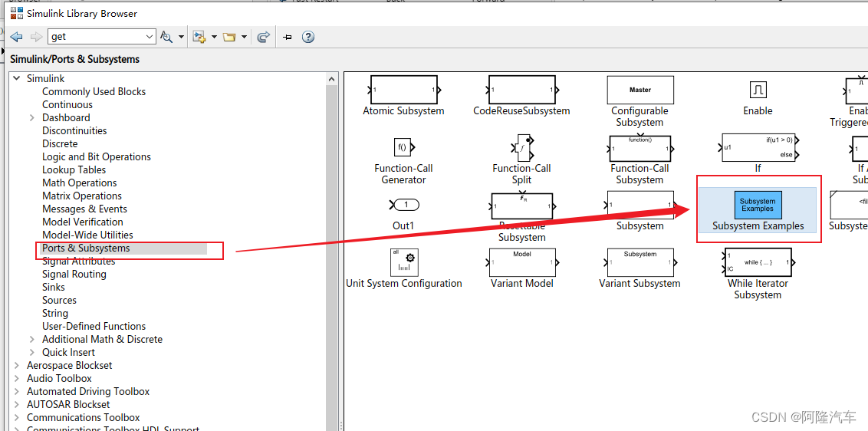Select the Discontinuities library
This screenshot has height=431, width=868.
[x=74, y=130]
